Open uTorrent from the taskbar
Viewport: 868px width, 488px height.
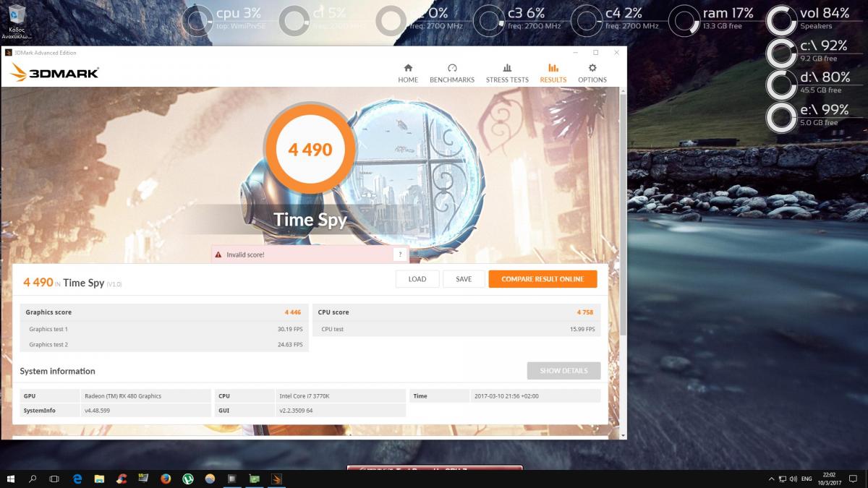point(187,479)
